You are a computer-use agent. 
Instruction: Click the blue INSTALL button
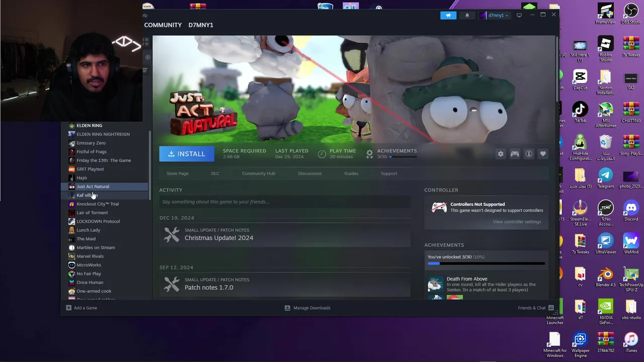187,154
